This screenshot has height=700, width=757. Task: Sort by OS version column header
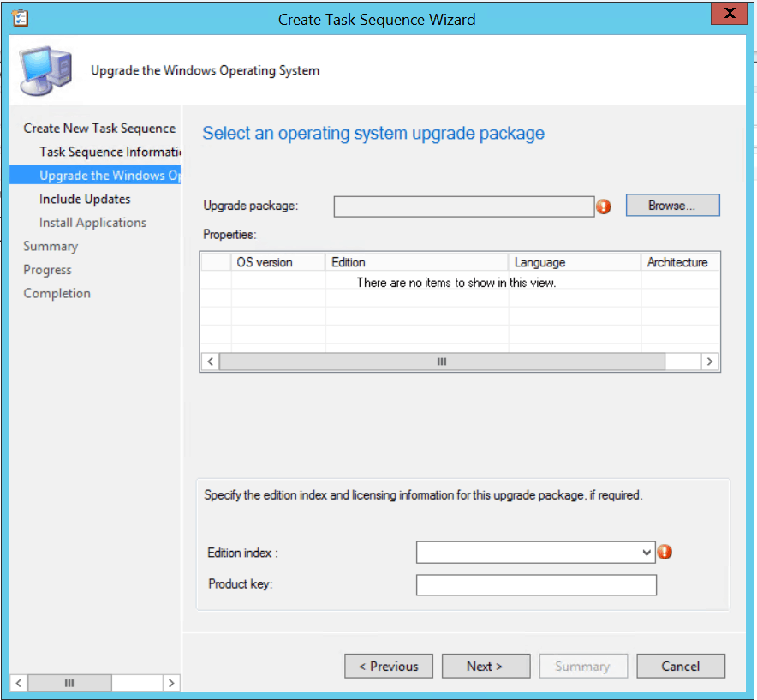(278, 262)
